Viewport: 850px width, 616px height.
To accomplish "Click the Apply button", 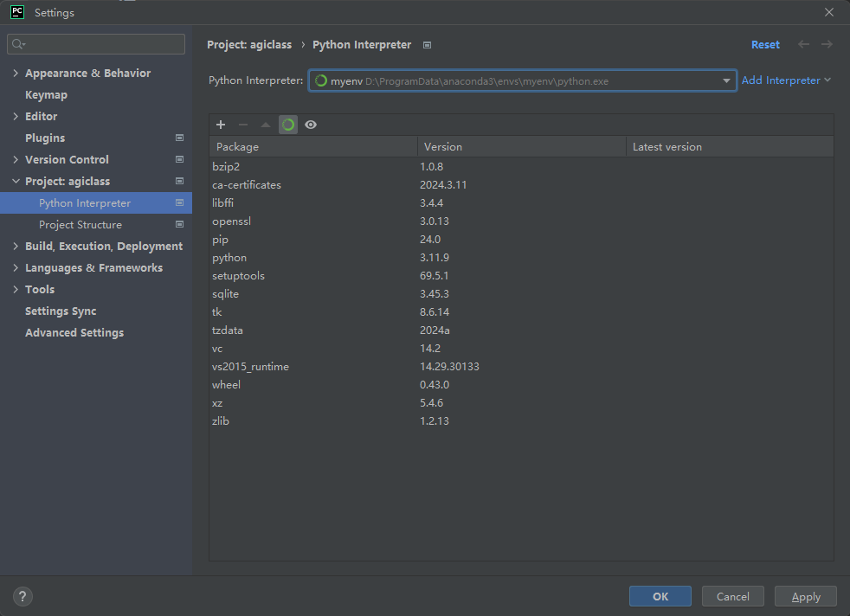I will [x=806, y=596].
